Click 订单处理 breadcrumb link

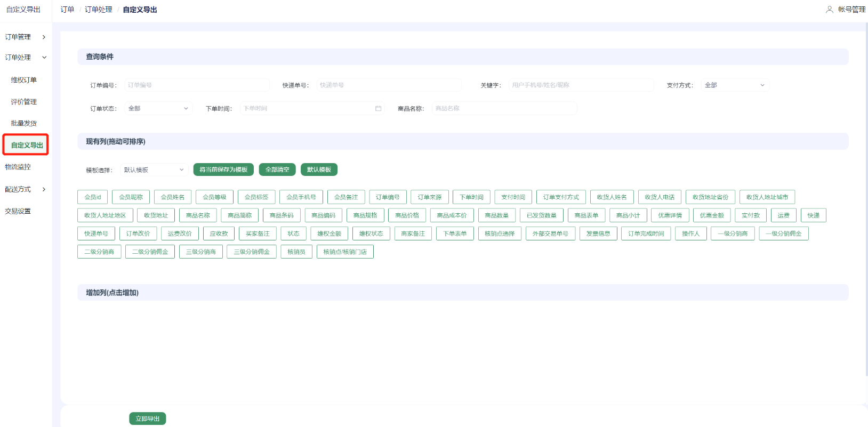(x=99, y=10)
